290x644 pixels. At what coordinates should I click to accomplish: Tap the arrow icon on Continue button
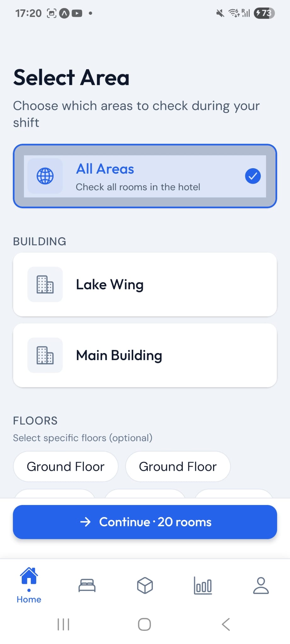pyautogui.click(x=85, y=522)
